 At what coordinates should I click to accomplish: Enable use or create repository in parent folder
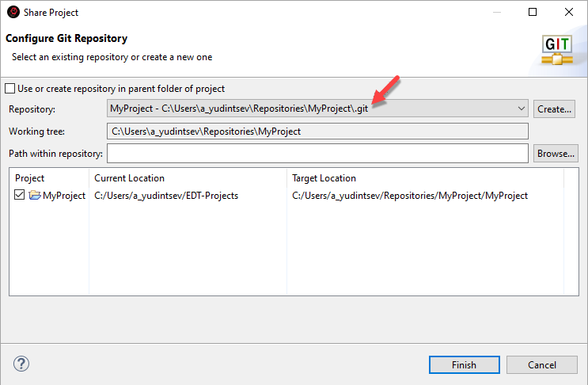pyautogui.click(x=10, y=89)
